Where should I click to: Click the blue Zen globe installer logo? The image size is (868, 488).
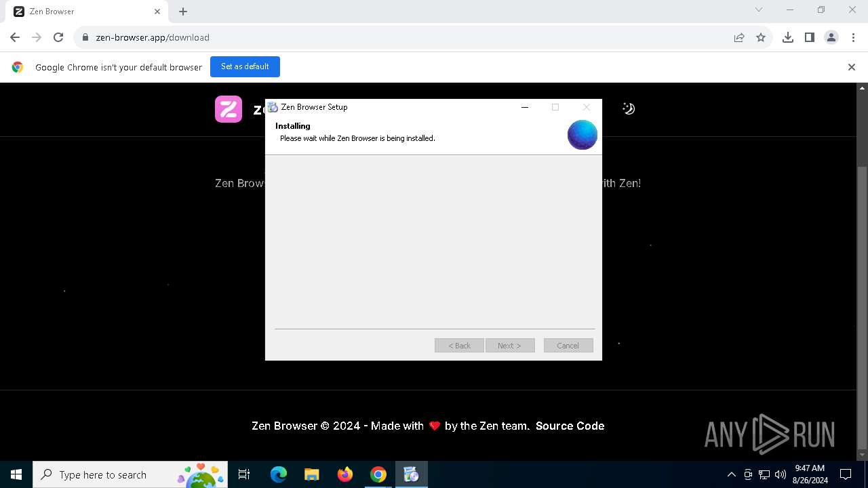tap(583, 135)
